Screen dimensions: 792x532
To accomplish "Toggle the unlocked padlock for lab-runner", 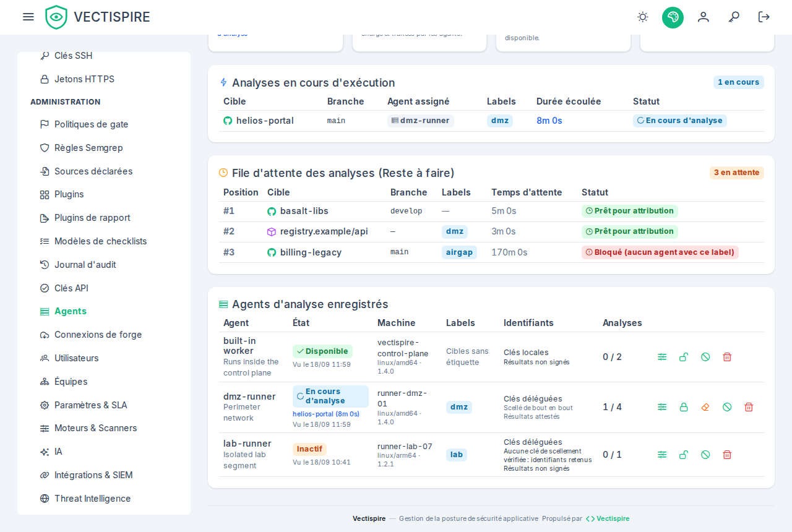I will [684, 455].
